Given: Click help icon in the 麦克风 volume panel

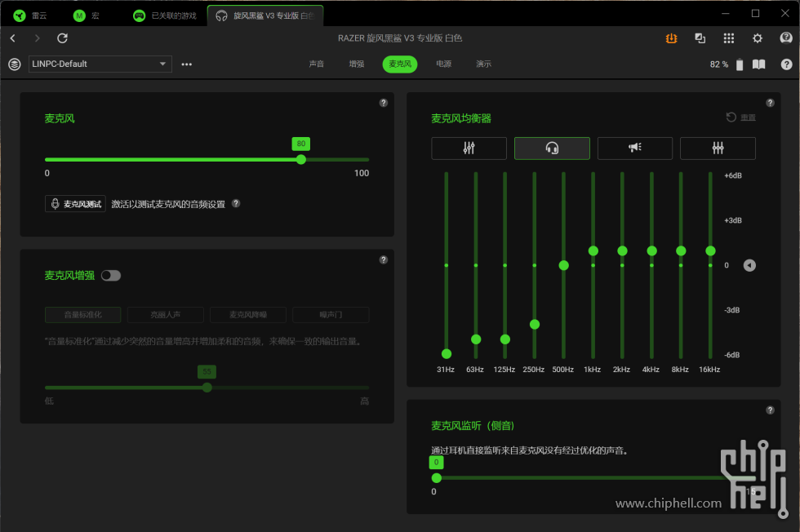Looking at the screenshot, I should coord(383,103).
